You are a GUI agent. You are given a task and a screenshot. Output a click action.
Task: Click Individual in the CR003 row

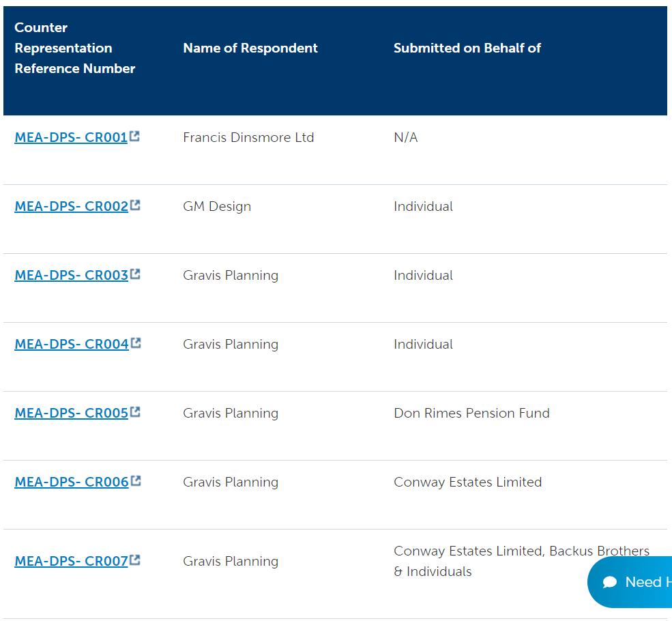coord(424,275)
